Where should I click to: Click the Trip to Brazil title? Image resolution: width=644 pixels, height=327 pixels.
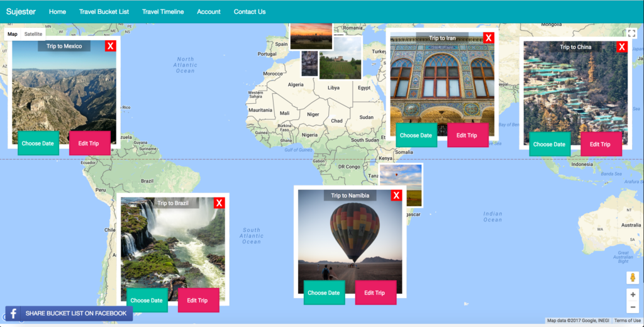point(173,203)
